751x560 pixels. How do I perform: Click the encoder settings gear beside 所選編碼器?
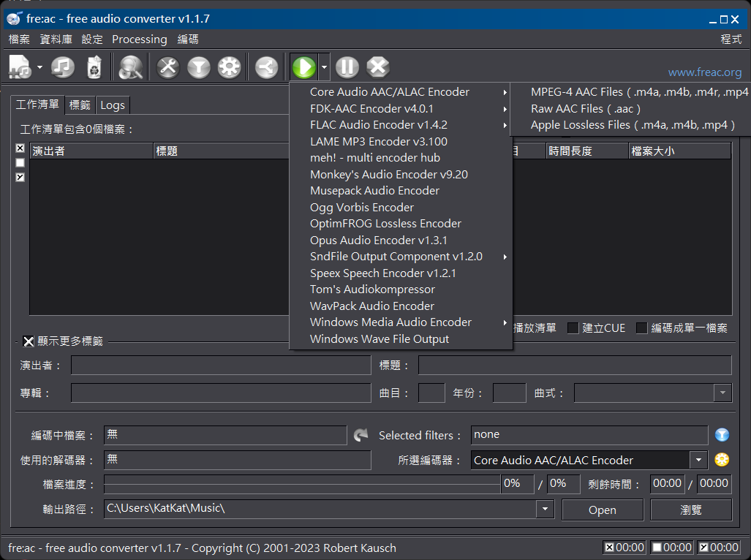[x=722, y=460]
